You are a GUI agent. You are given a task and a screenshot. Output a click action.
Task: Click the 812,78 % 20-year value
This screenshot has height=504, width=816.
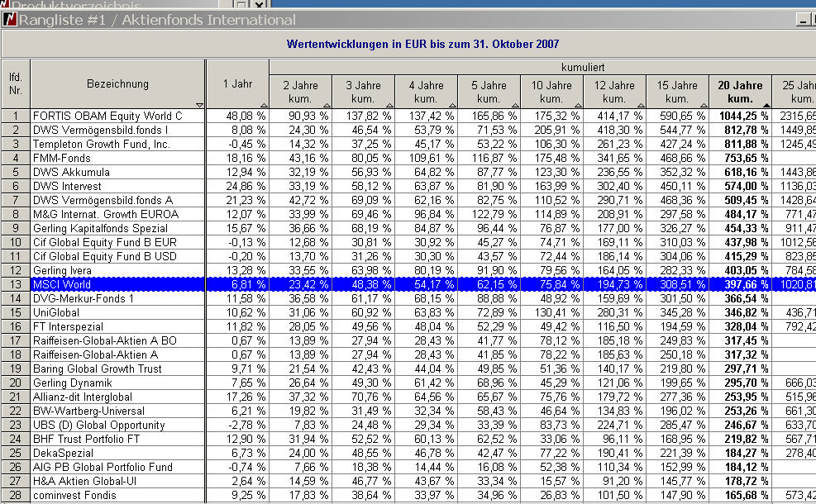[x=746, y=130]
